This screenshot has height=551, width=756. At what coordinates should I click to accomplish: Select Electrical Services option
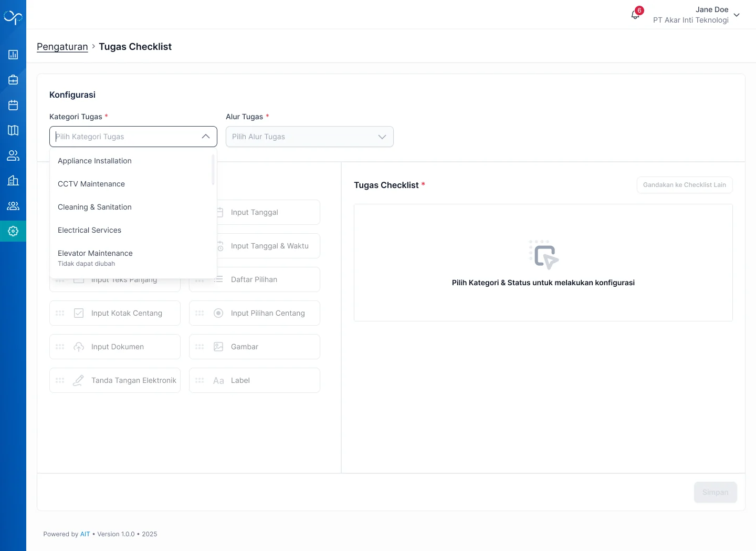pos(133,230)
